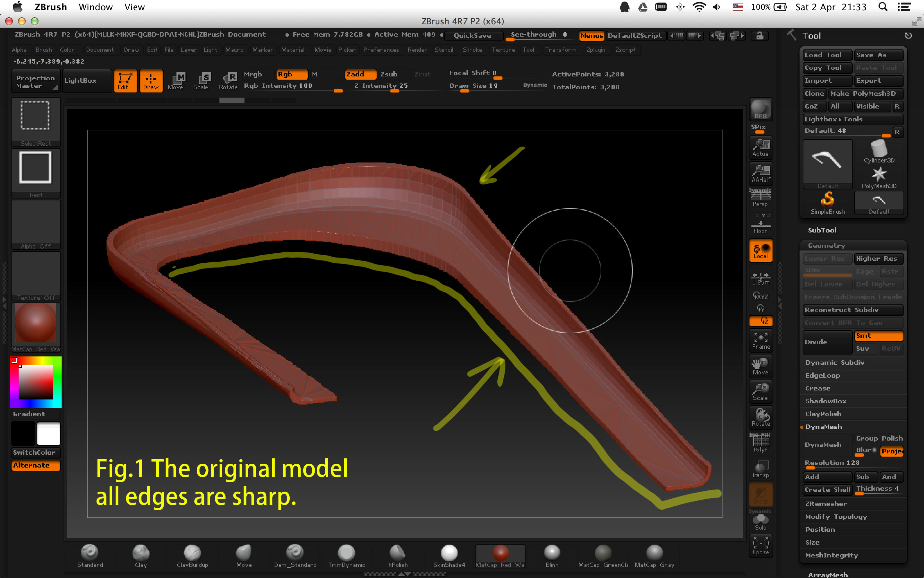Screen dimensions: 924x578
Task: Click the Frame view icon
Action: (761, 340)
